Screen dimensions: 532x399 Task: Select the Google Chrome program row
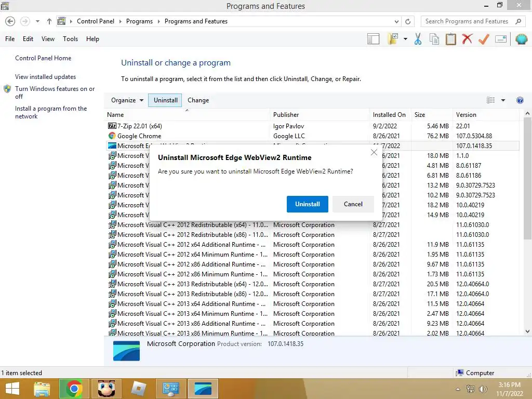tap(312, 136)
